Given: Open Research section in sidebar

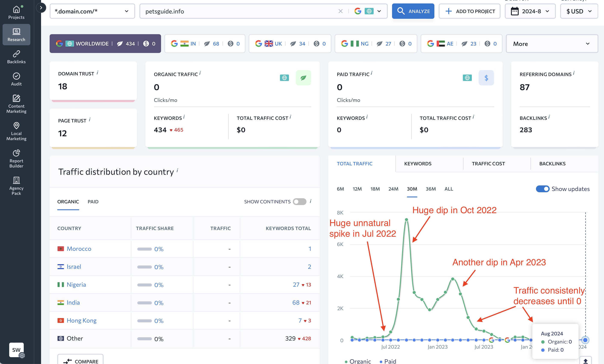Looking at the screenshot, I should pos(16,35).
